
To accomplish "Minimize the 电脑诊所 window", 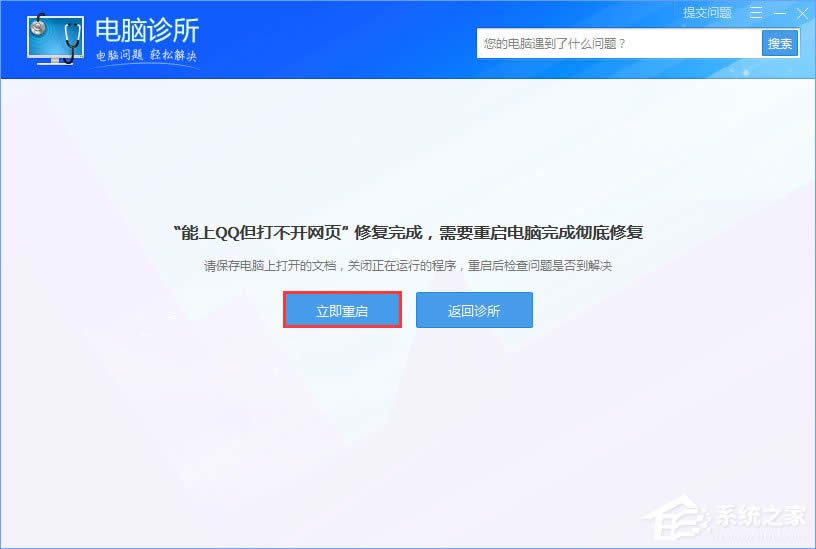I will 779,13.
